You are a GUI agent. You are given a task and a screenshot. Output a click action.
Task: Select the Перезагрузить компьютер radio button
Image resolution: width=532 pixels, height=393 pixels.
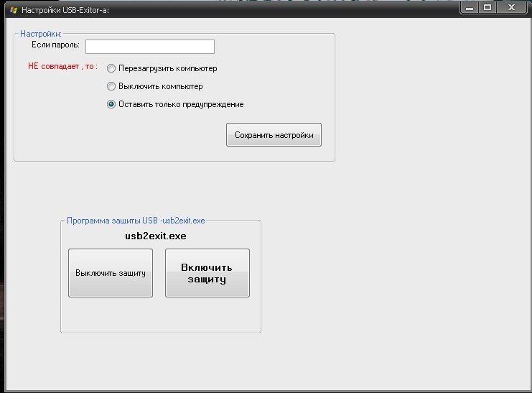point(111,69)
